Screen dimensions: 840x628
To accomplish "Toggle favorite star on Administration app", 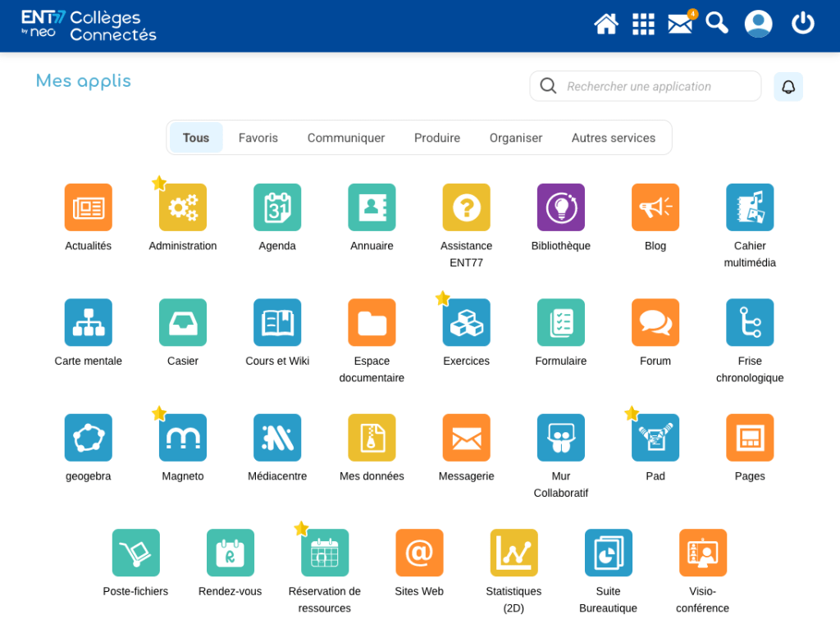I will [159, 184].
